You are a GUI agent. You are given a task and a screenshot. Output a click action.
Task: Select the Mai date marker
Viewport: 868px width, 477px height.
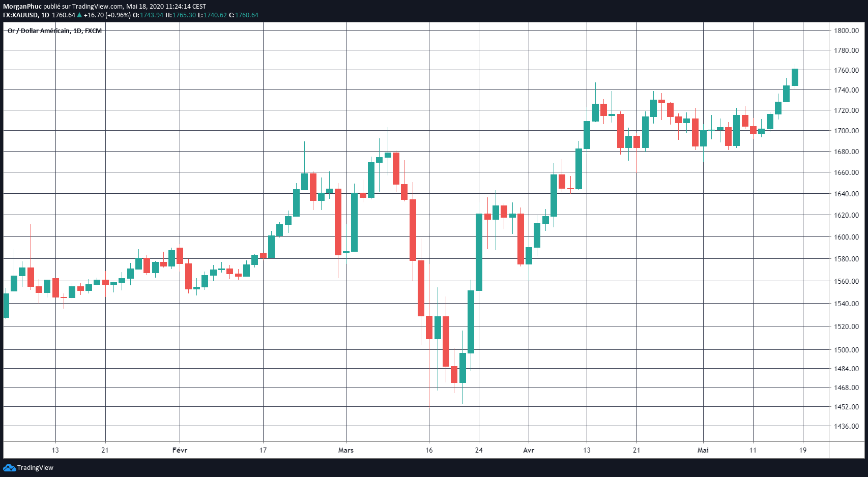point(703,450)
